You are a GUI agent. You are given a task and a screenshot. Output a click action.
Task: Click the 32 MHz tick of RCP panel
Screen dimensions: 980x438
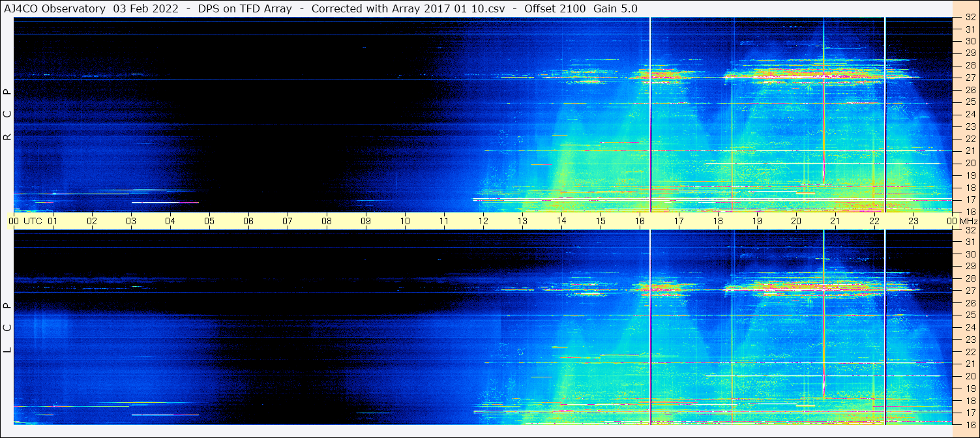point(970,17)
